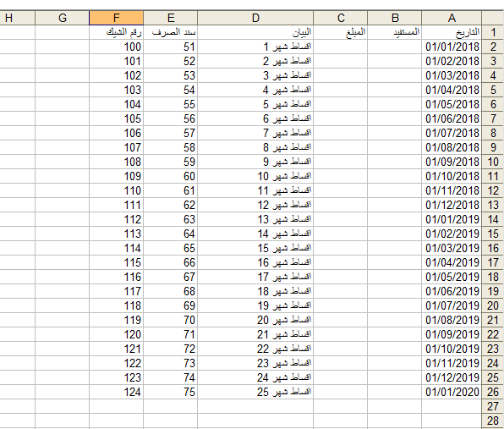Select column F header
This screenshot has height=429, width=504.
coord(117,18)
